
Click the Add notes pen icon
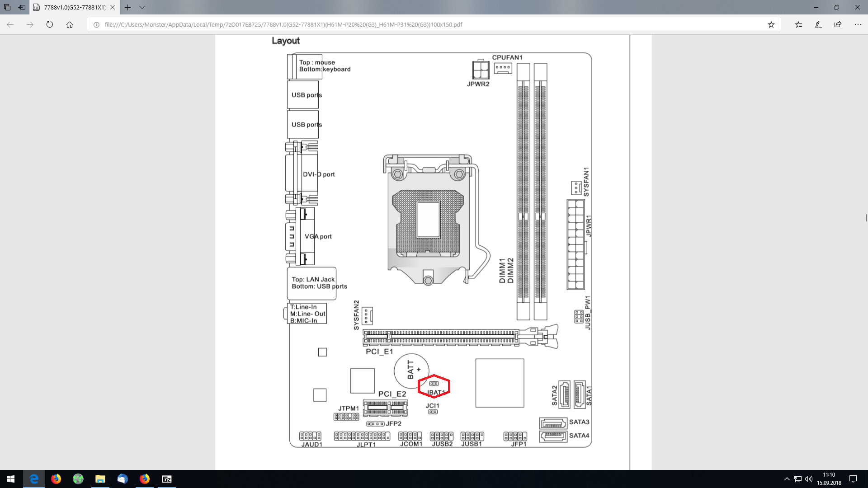[818, 25]
